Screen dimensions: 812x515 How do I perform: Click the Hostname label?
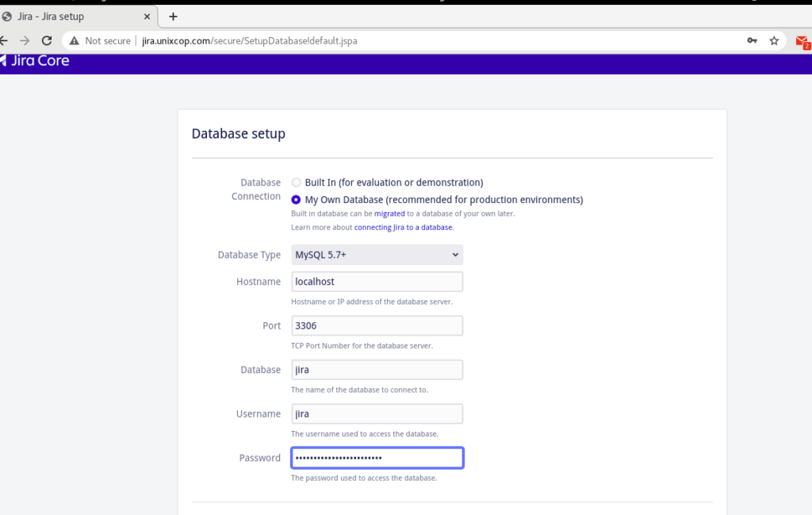259,282
